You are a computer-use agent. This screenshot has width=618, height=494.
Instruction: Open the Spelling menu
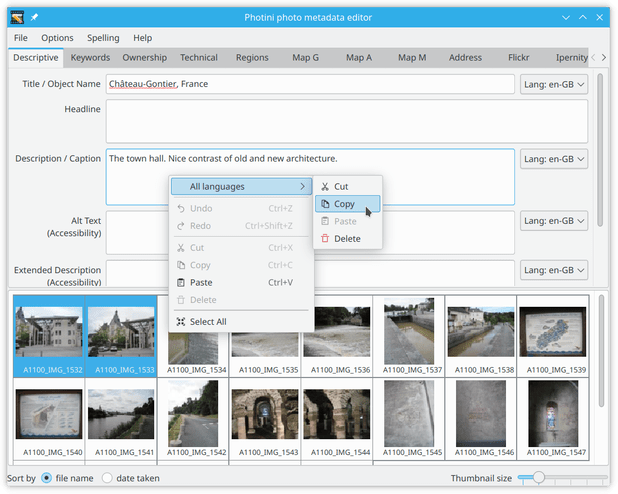tap(103, 38)
